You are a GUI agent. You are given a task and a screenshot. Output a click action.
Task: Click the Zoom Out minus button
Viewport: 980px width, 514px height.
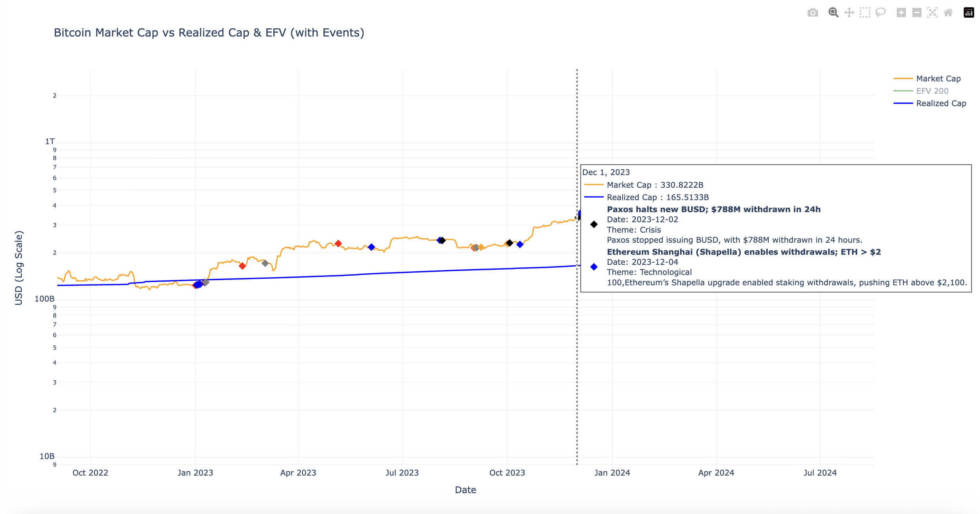pos(916,13)
